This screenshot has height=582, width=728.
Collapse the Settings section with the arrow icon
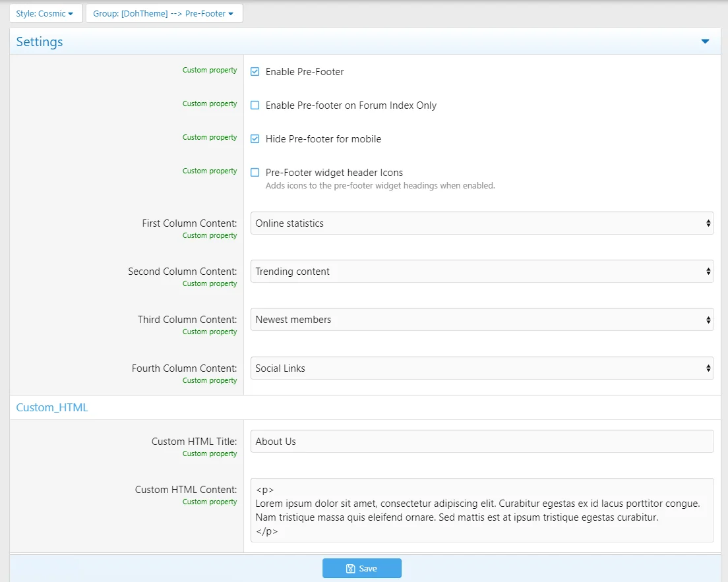coord(705,42)
